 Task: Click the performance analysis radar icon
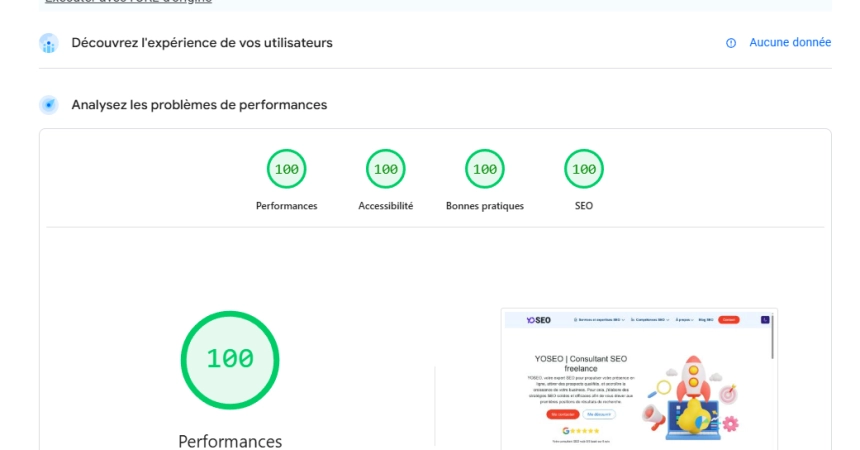click(49, 105)
